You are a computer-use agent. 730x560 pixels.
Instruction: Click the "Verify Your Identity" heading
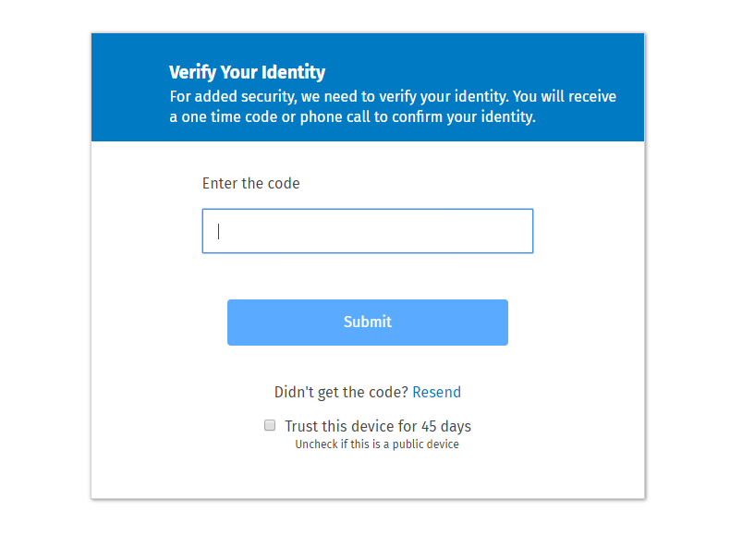click(x=248, y=72)
